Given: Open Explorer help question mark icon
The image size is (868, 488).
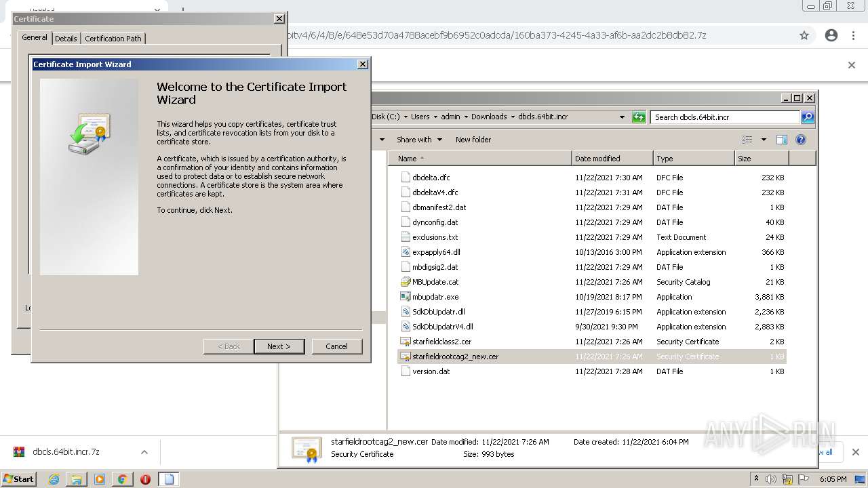Looking at the screenshot, I should click(801, 140).
